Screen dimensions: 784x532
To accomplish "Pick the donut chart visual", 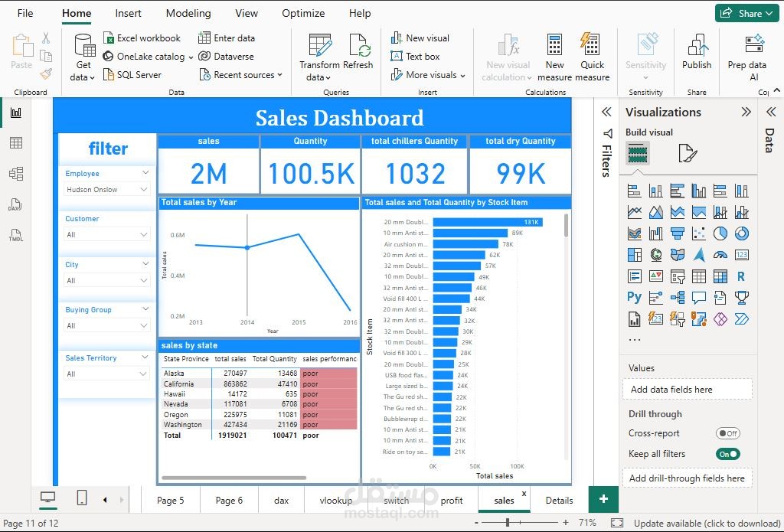I will point(741,233).
